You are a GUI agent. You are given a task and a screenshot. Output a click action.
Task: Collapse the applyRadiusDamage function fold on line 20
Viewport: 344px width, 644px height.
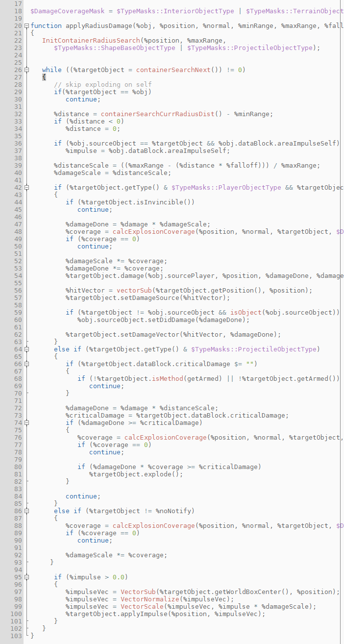pos(26,25)
